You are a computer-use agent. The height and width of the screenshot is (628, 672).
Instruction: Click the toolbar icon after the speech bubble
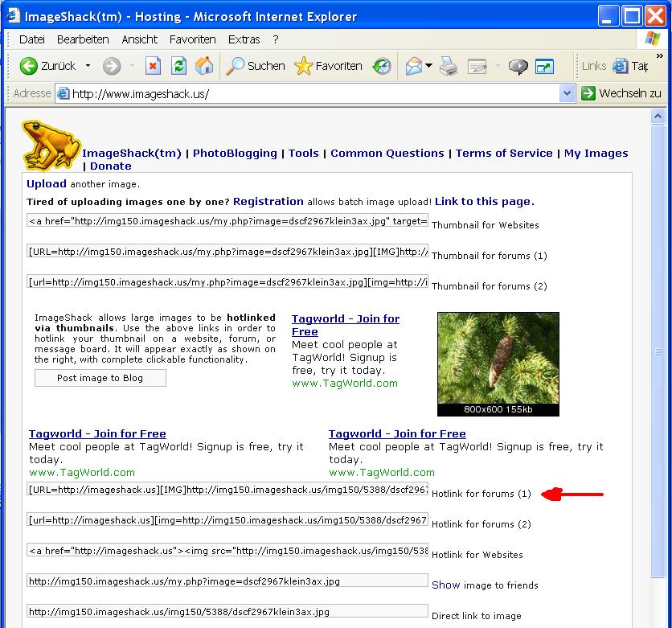pos(544,67)
